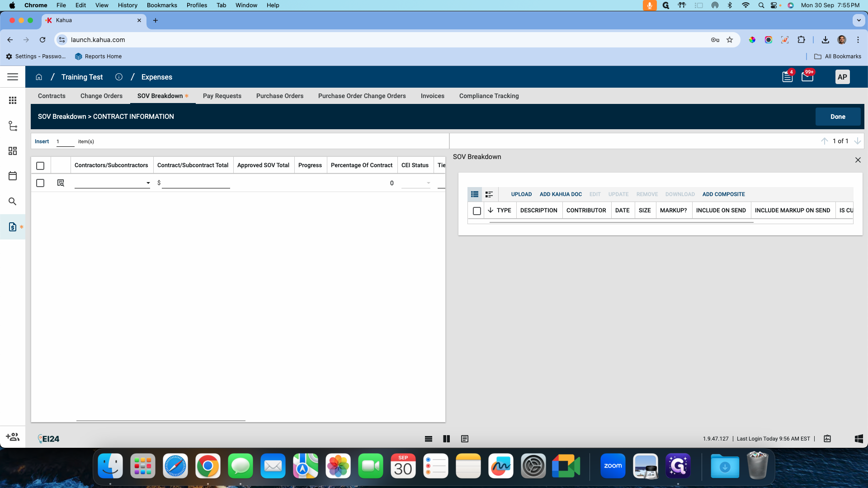Select single-pane layout icon in footer
868x488 pixels.
(x=429, y=439)
